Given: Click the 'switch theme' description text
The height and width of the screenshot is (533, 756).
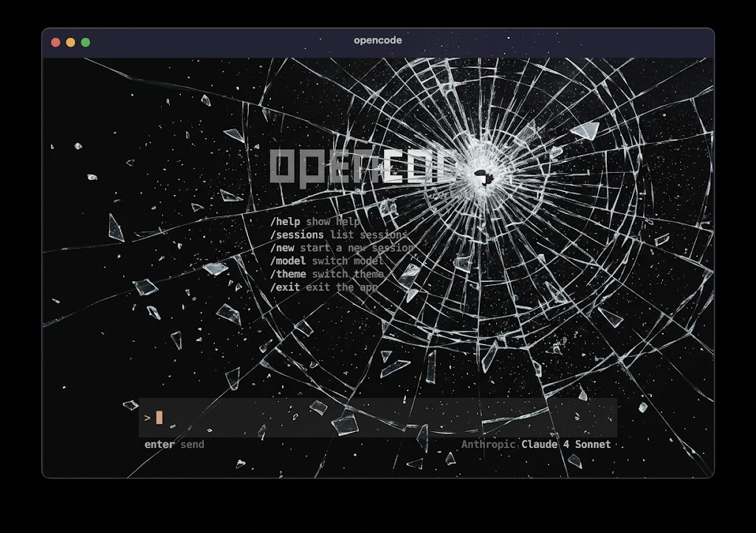Looking at the screenshot, I should [348, 274].
